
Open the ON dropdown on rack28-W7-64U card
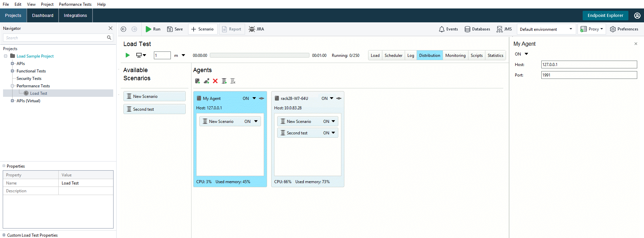(331, 98)
